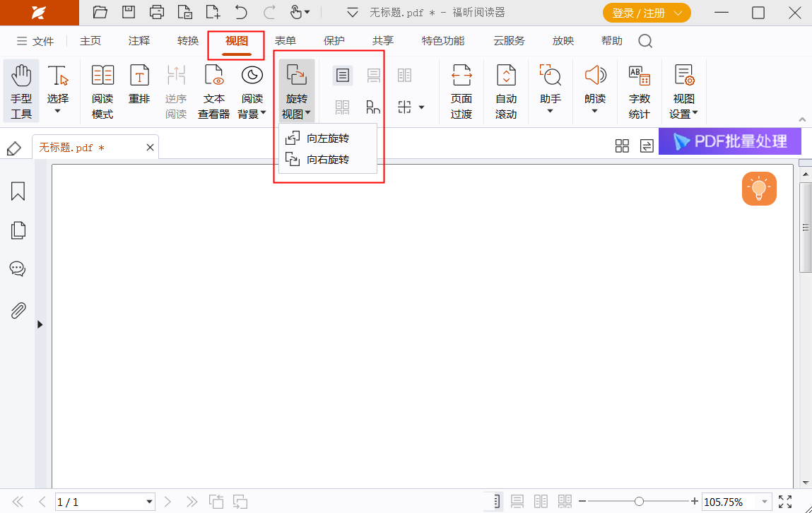
Task: Click the PDF批量处理 button
Action: [730, 141]
